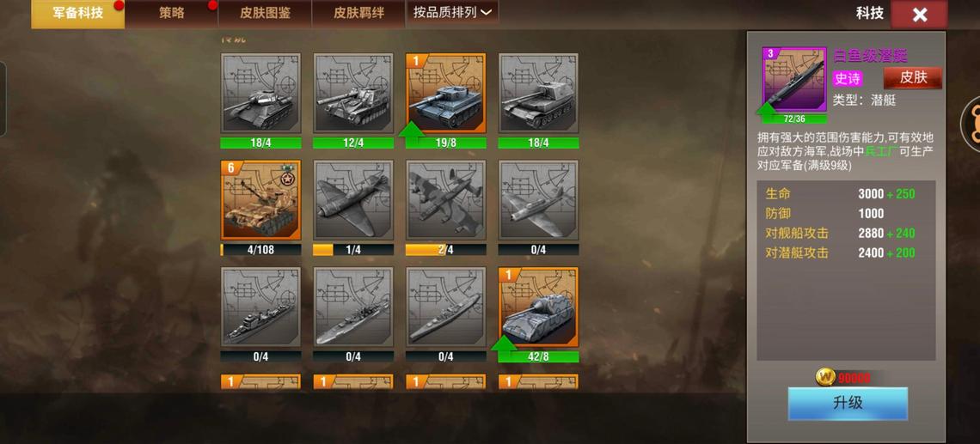
Task: Click the red 皮肤 skin button
Action: point(912,78)
